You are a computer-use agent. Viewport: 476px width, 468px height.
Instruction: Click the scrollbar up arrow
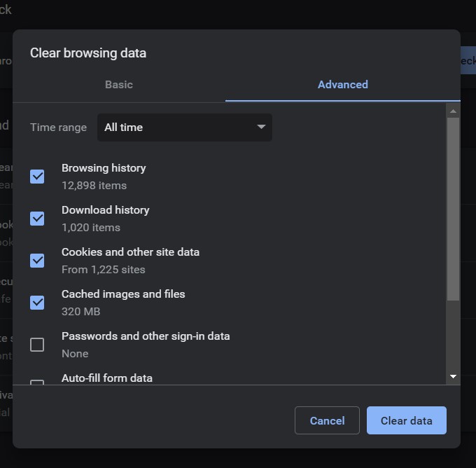click(453, 111)
